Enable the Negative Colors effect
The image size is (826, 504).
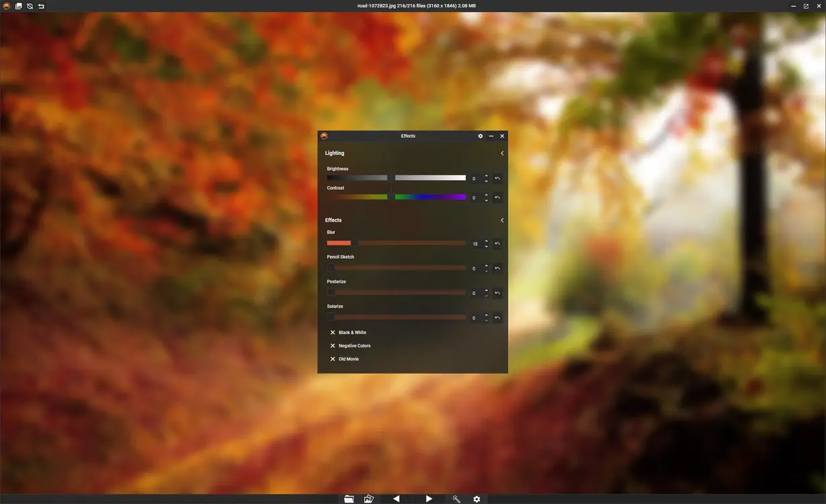point(333,345)
